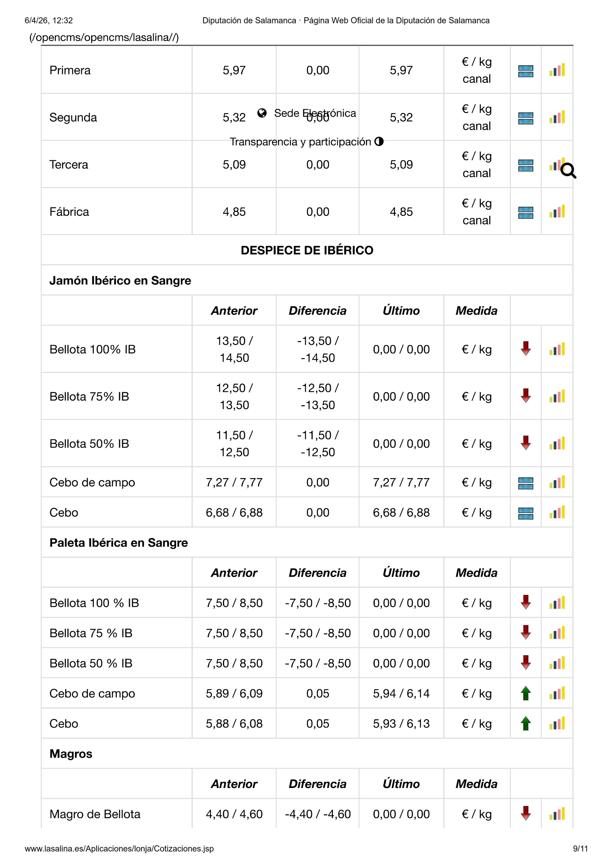Click red down arrow for Magro de Bellota
Screen dimensions: 613x868
coord(526,814)
